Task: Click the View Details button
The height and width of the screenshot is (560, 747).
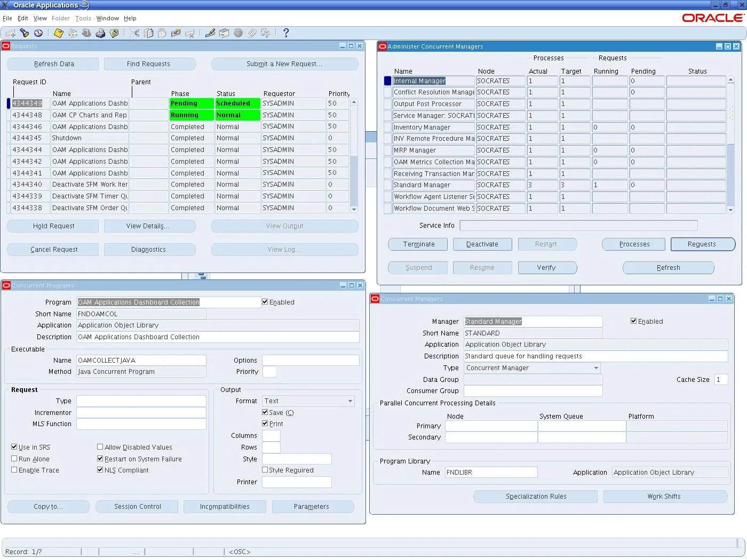Action: click(x=148, y=226)
